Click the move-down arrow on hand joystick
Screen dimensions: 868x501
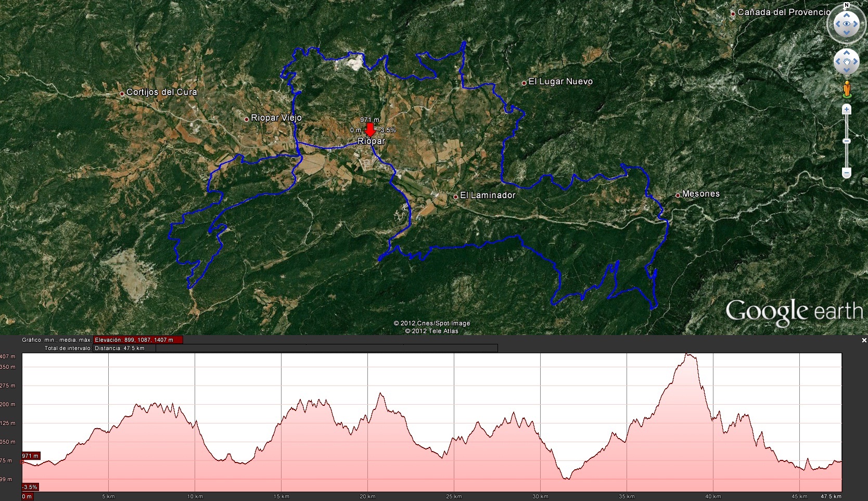coord(847,71)
